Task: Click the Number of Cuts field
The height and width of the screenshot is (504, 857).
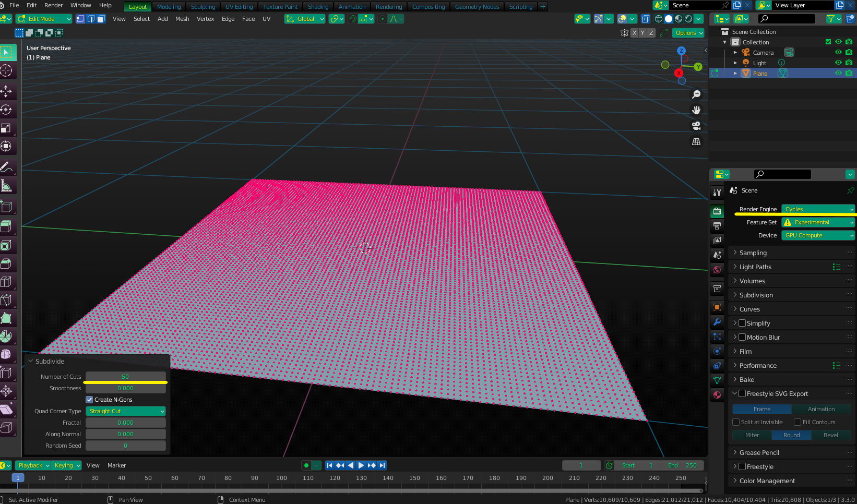Action: pyautogui.click(x=126, y=377)
